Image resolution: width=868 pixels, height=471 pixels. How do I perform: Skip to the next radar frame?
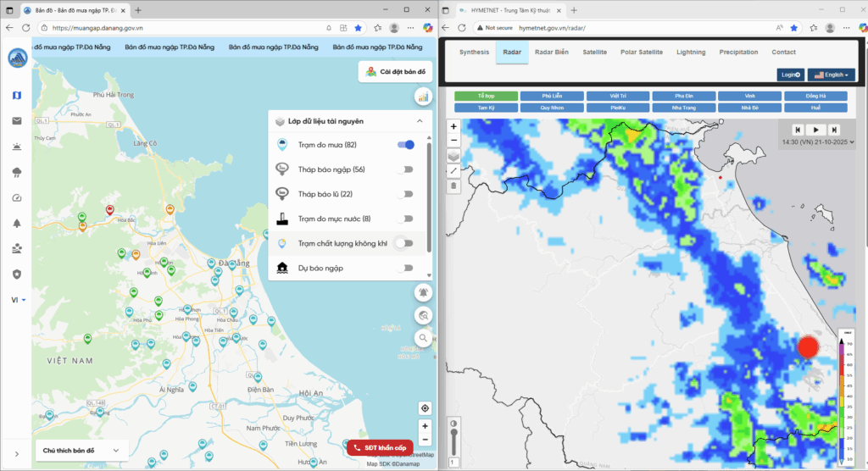(x=834, y=130)
